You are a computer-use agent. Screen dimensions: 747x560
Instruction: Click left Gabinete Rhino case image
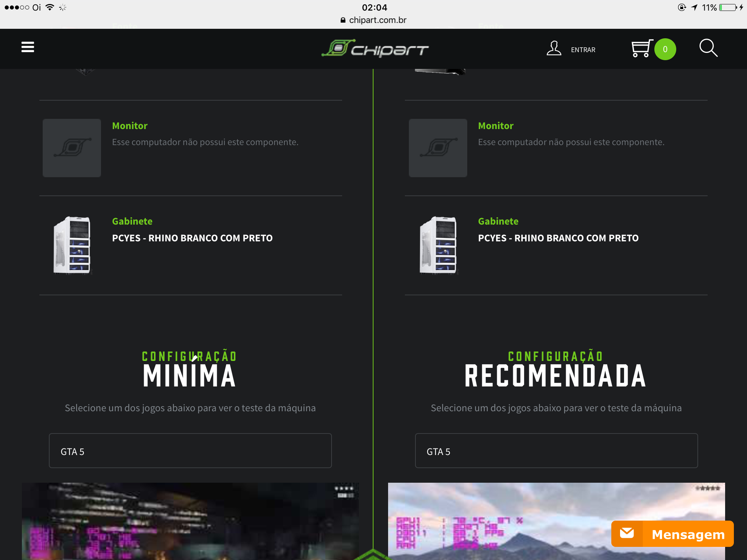(72, 245)
